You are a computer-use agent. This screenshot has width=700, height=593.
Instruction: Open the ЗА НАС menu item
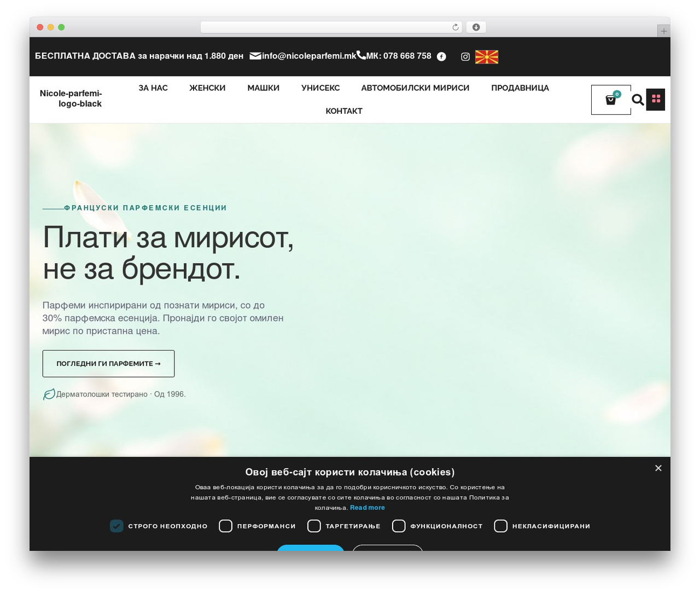point(153,88)
